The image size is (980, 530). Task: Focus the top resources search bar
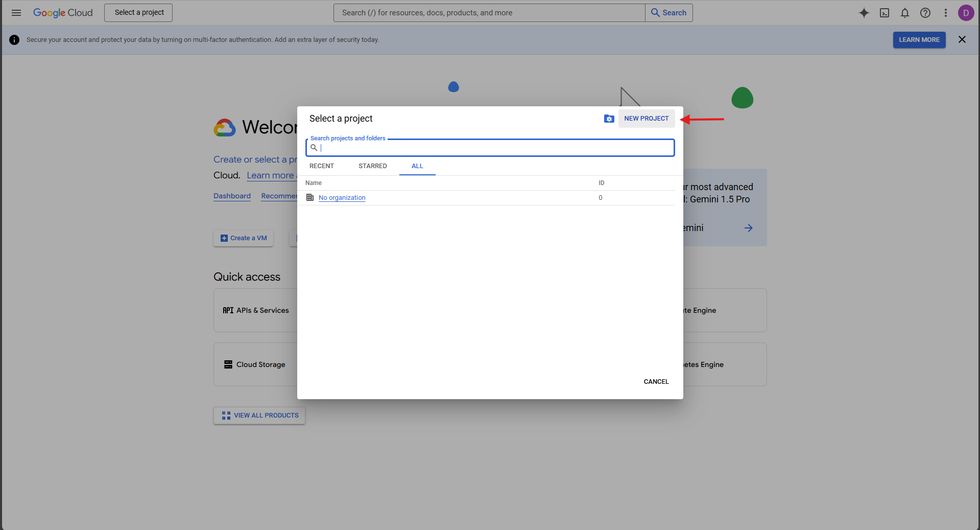(489, 13)
